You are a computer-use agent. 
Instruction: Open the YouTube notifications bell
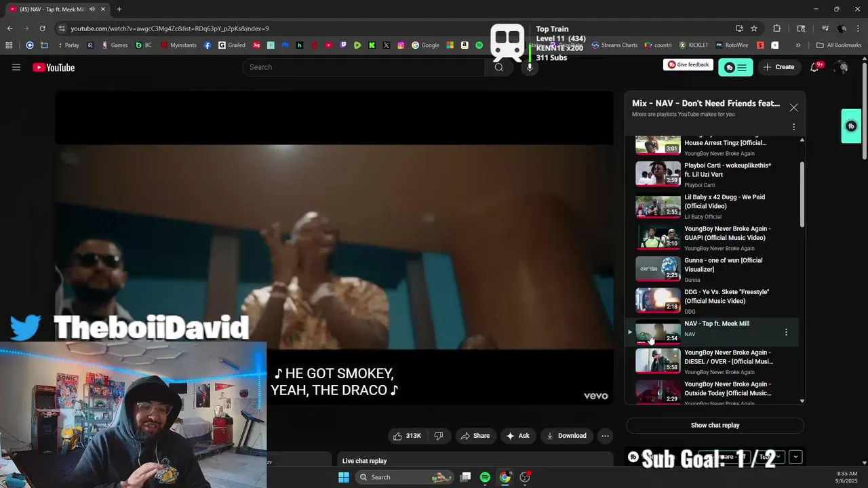[814, 67]
